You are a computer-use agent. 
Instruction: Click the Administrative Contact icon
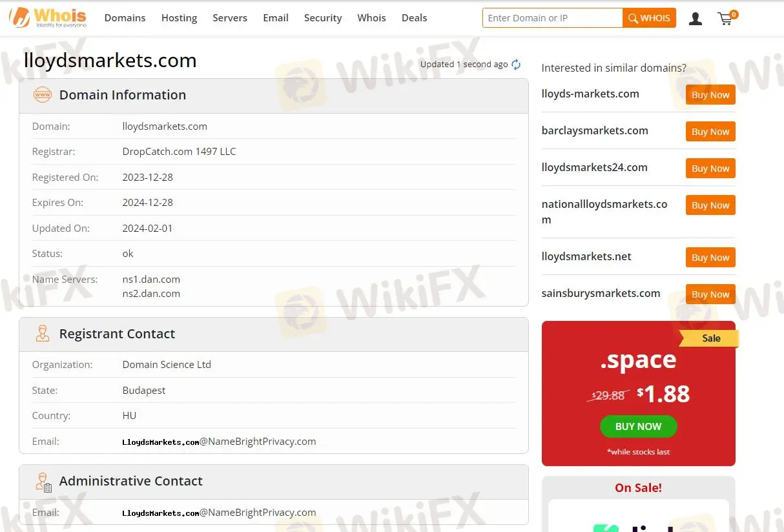43,482
